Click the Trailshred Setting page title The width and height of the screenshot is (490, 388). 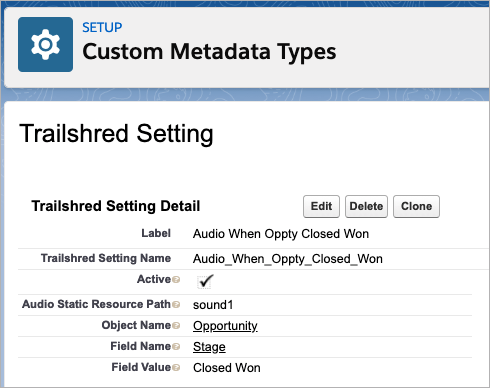tap(116, 134)
